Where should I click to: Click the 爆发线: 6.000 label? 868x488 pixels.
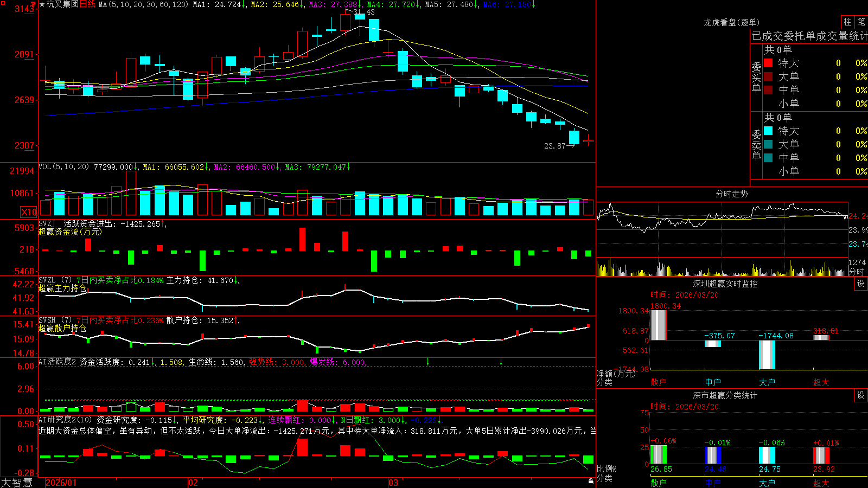[338, 362]
